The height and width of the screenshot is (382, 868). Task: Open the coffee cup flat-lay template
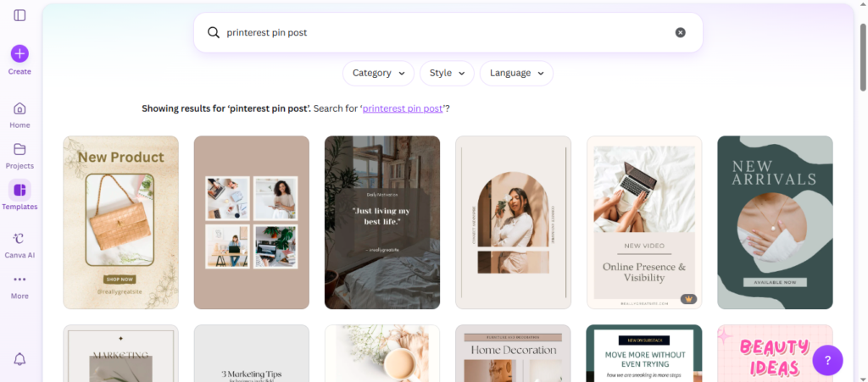(x=382, y=353)
